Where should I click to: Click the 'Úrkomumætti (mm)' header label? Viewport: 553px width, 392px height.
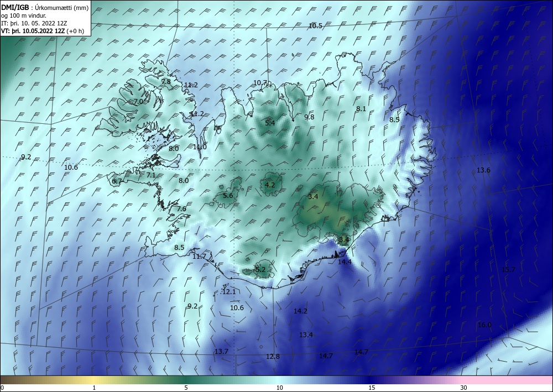[x=62, y=8]
